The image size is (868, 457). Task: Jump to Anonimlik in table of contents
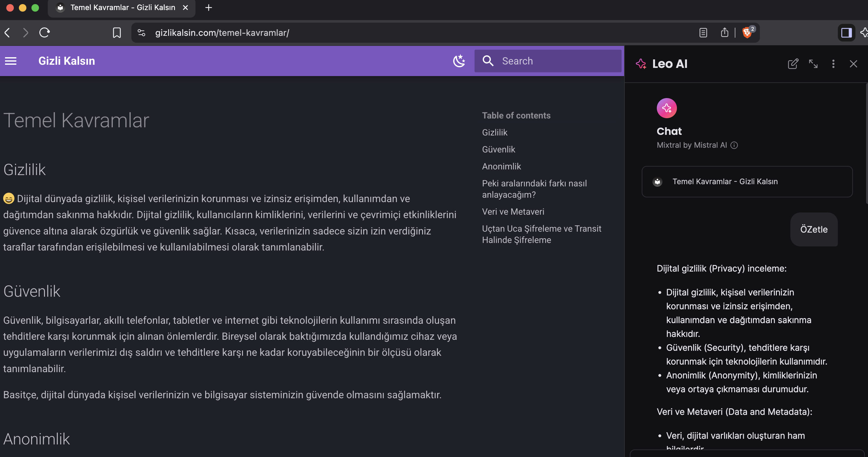click(501, 166)
